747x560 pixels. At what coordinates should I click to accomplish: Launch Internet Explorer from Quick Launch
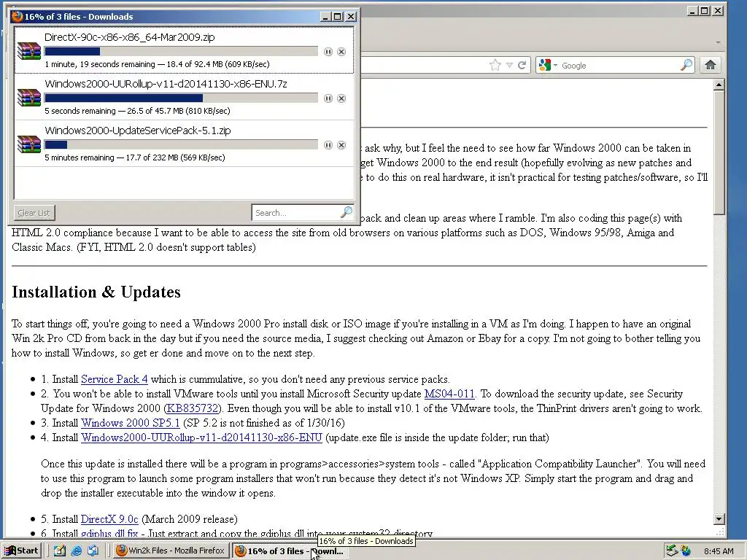[x=76, y=551]
